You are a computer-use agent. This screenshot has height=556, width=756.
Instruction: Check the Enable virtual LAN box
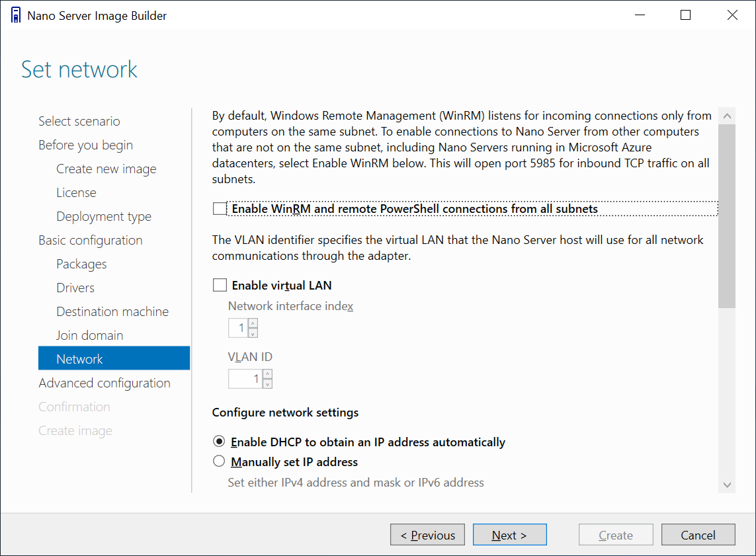point(220,286)
